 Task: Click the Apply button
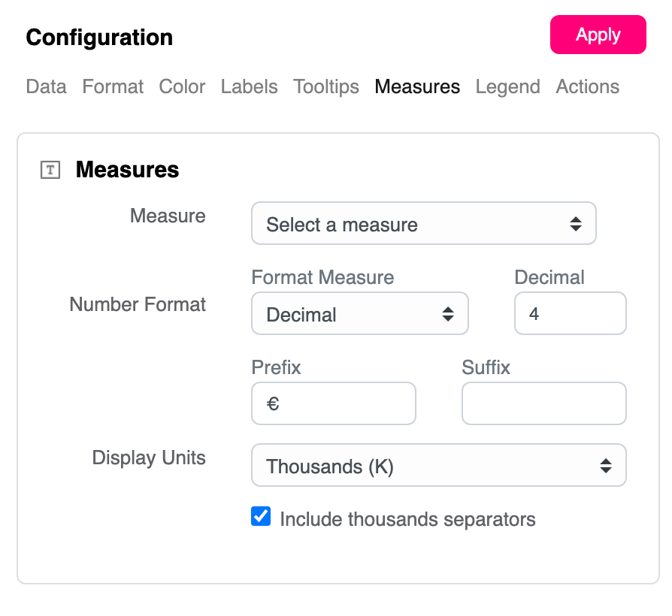598,35
